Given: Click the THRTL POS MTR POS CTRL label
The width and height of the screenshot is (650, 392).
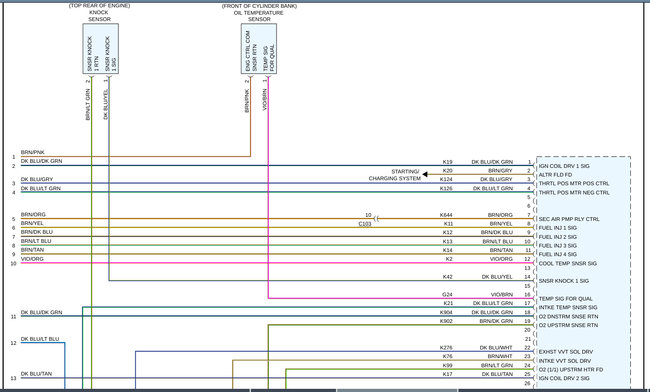Looking at the screenshot, I should pyautogui.click(x=574, y=184).
